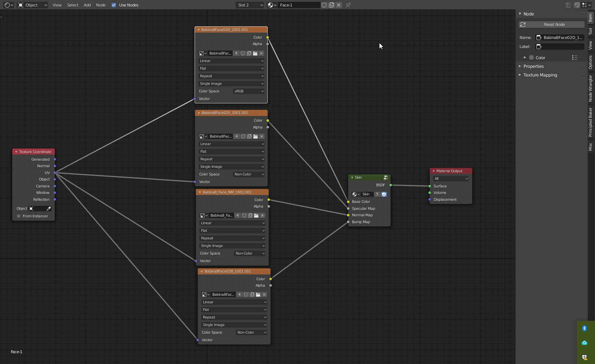Screen dimensions: 595x364
Task: Click the node Name field
Action: 560,38
